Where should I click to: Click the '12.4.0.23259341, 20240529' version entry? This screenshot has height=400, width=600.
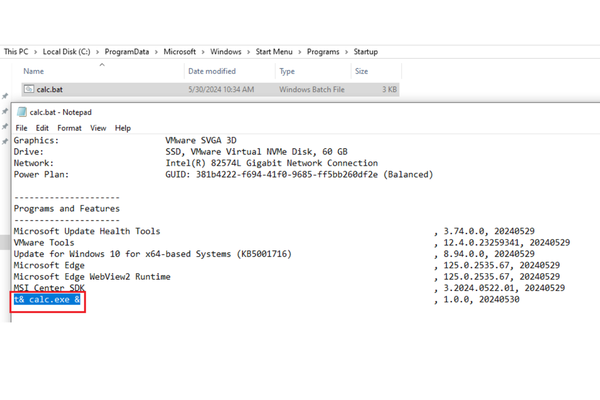coord(507,243)
